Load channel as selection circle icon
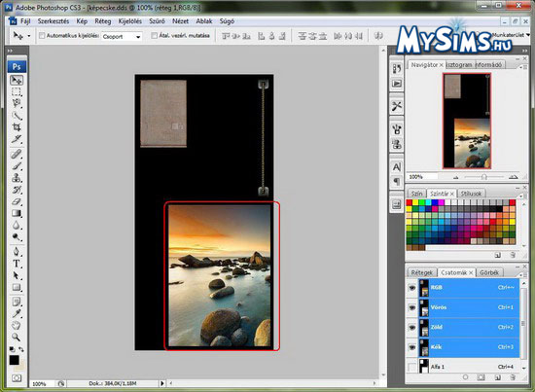Image resolution: width=535 pixels, height=392 pixels. pyautogui.click(x=465, y=377)
